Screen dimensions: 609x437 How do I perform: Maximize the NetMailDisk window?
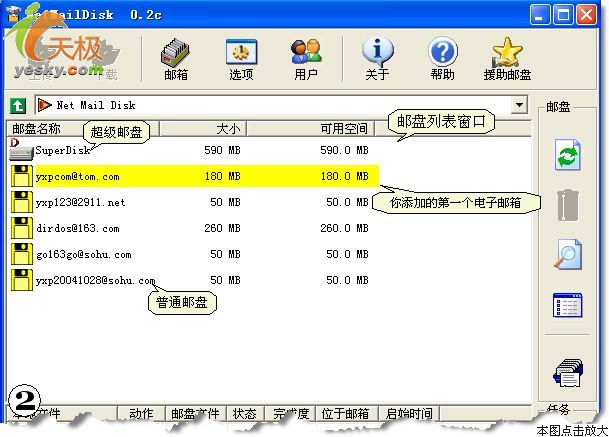563,15
